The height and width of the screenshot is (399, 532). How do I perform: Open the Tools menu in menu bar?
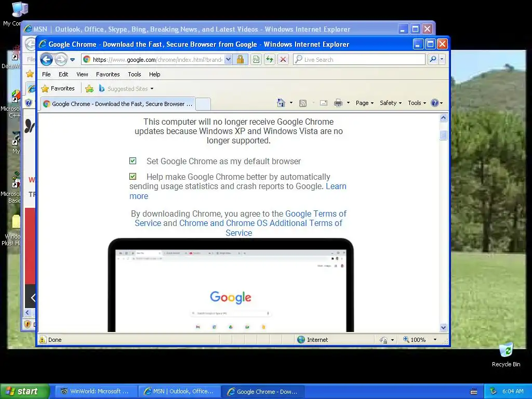(x=135, y=74)
